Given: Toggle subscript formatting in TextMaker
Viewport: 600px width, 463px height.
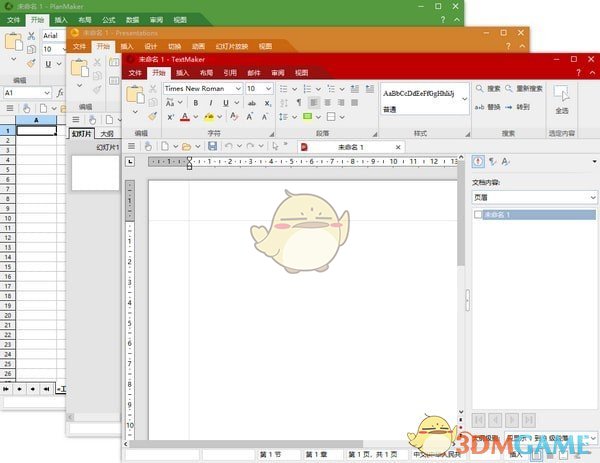Looking at the screenshot, I should (267, 103).
